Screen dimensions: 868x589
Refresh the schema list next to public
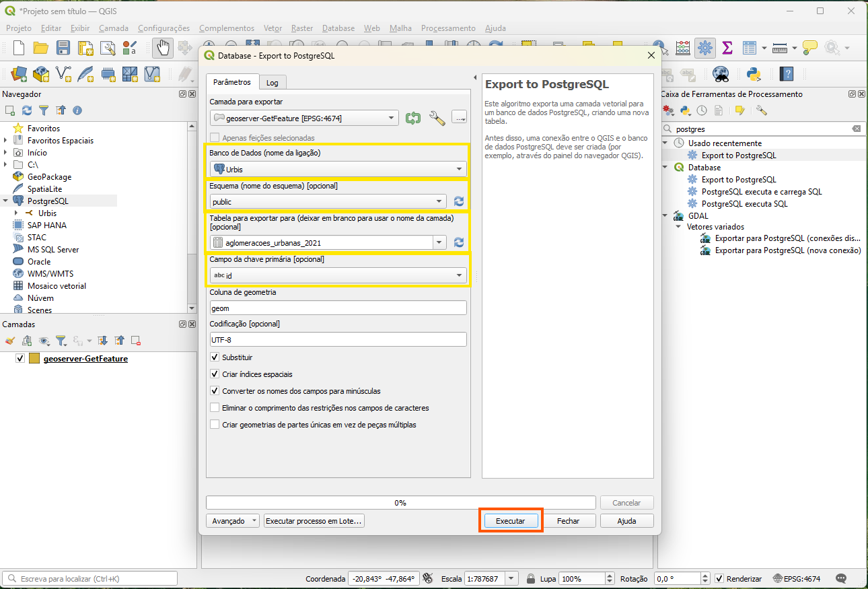point(460,201)
